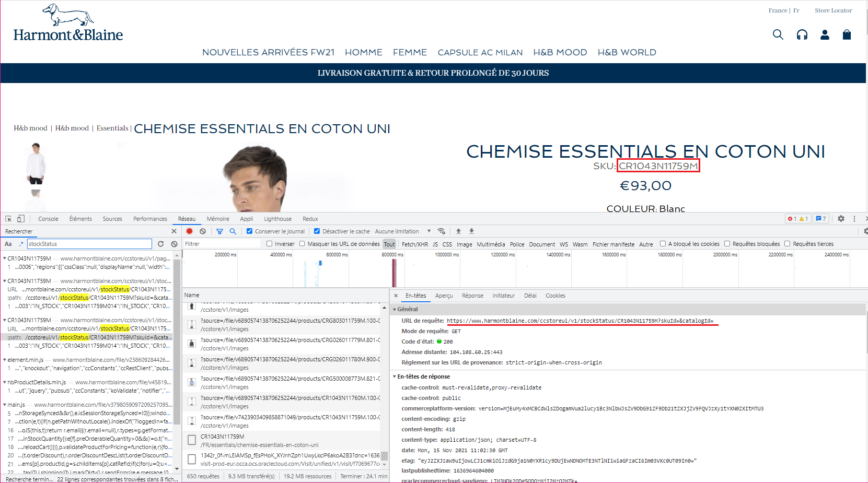This screenshot has height=483, width=868.
Task: Click the Essentials breadcrumb link
Action: 112,128
